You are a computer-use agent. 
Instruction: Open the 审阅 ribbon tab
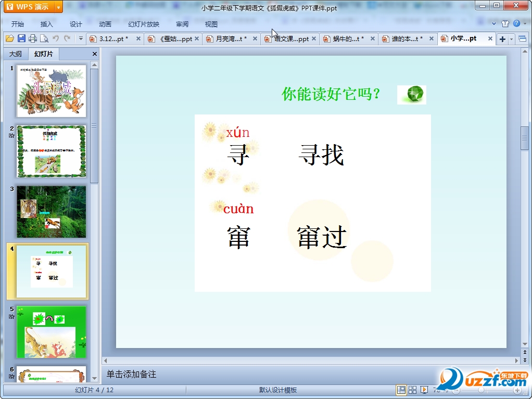pos(182,24)
